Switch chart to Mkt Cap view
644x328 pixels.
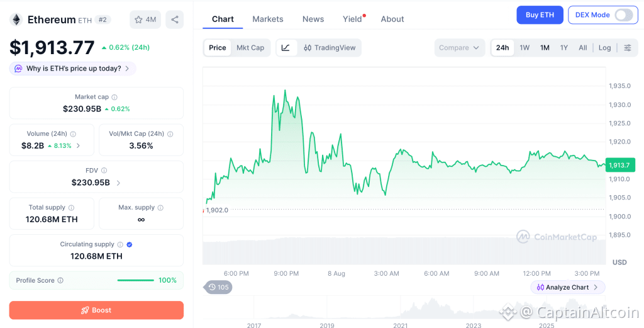[250, 48]
